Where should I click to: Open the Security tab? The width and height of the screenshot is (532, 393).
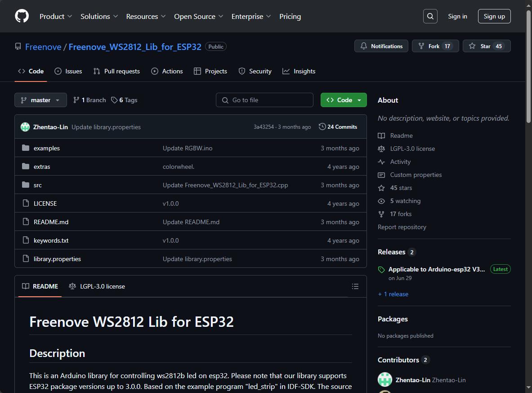[x=255, y=71]
